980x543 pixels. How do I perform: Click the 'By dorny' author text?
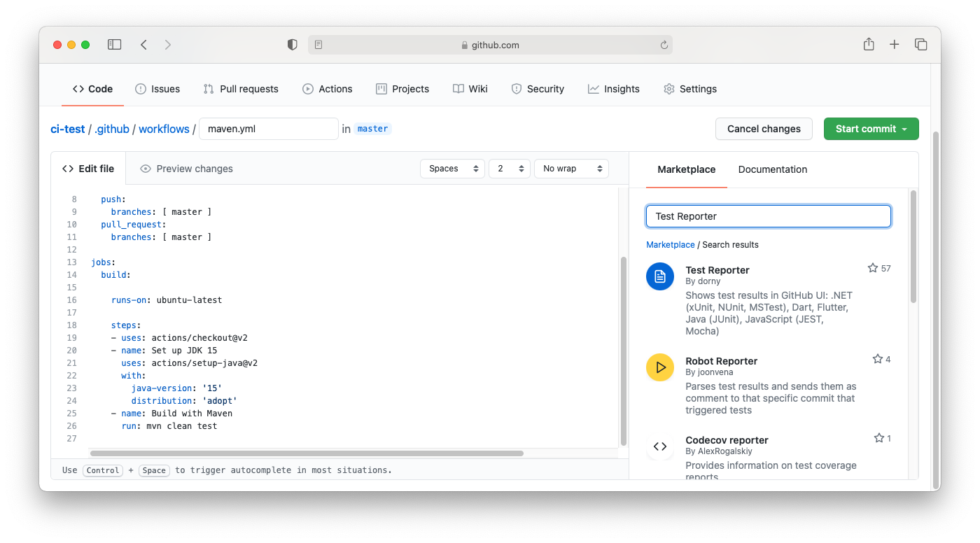[703, 281]
